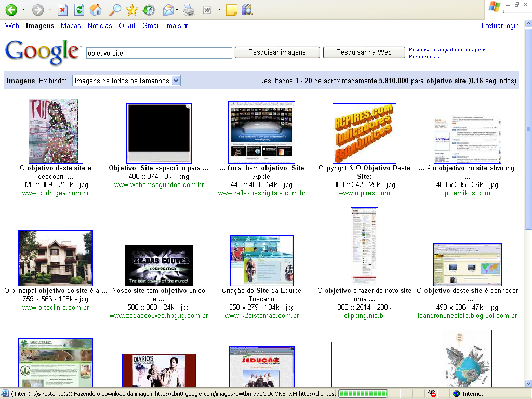Open the browsing History panel
Image resolution: width=532 pixels, height=399 pixels.
(x=149, y=9)
